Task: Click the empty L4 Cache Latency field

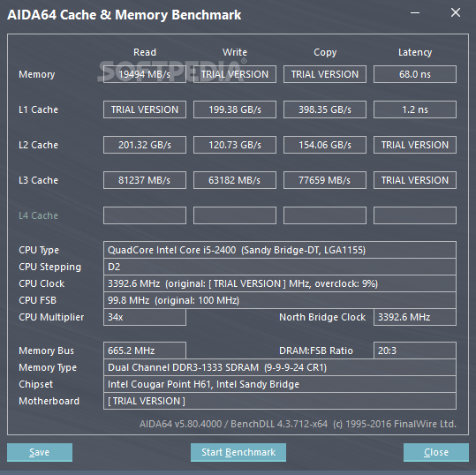Action: coord(415,215)
